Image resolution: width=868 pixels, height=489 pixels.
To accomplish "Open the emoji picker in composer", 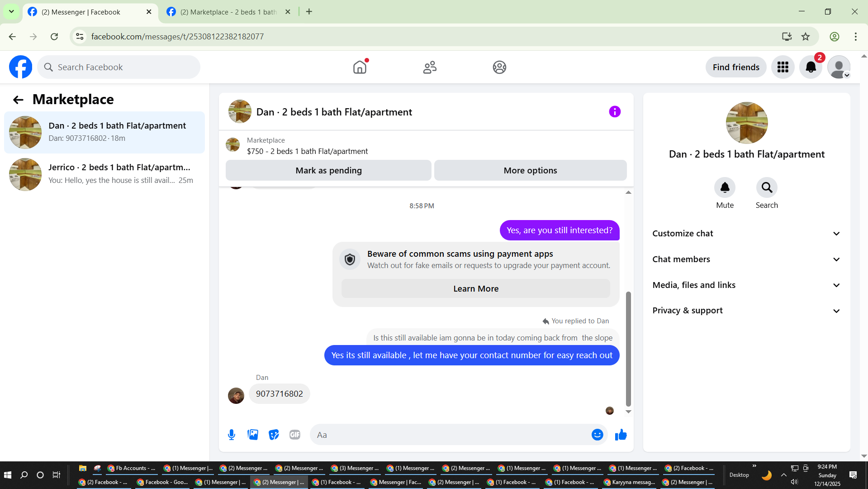I will pos(597,435).
